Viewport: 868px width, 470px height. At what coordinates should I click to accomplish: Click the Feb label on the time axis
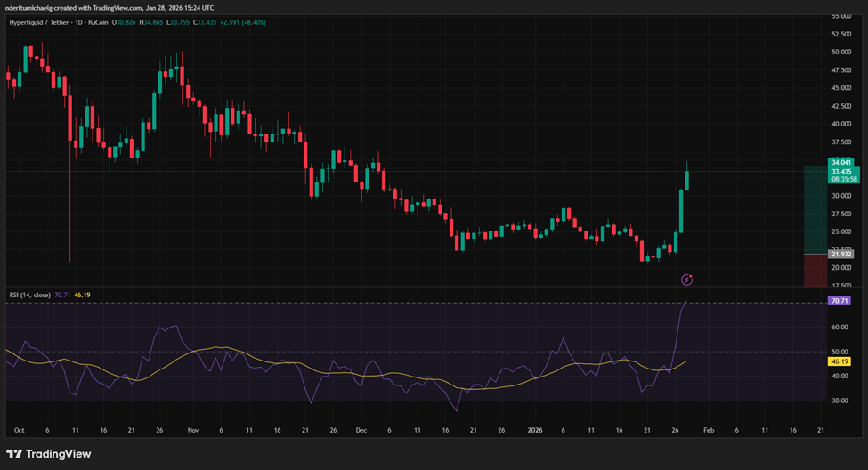tap(708, 429)
